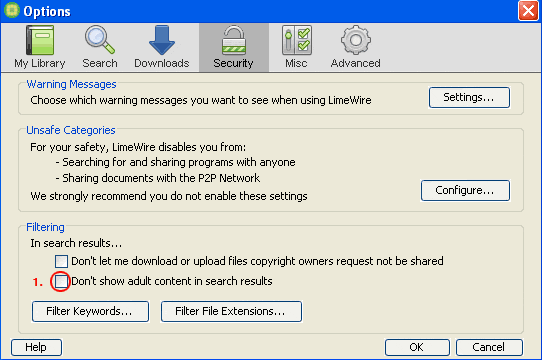Dismiss dialog with Cancel button
Image resolution: width=542 pixels, height=360 pixels.
[x=489, y=347]
